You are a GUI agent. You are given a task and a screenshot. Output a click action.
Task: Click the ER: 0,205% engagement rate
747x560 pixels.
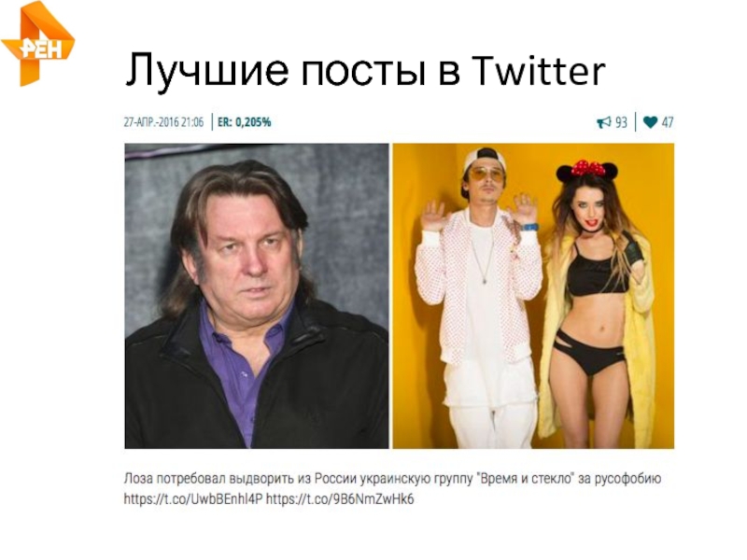coord(244,122)
